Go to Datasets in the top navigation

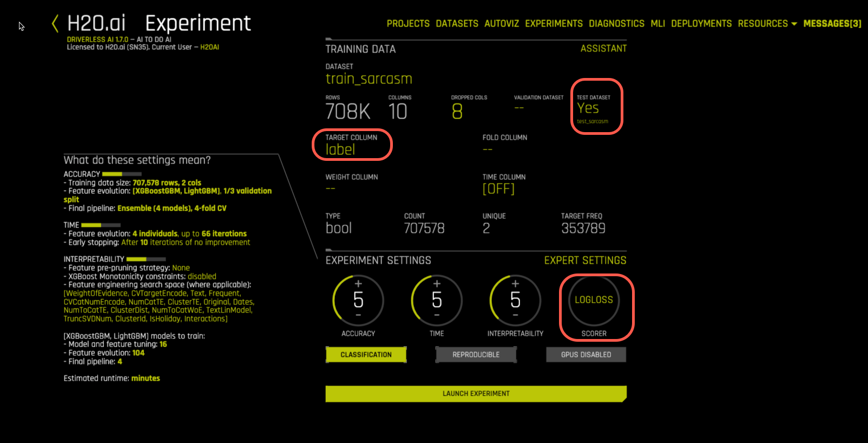(457, 24)
